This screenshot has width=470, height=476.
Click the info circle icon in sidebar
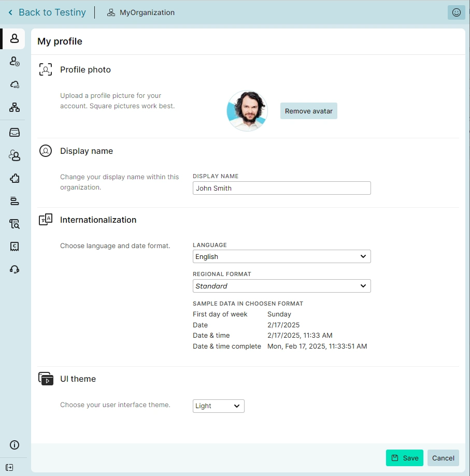pos(15,445)
